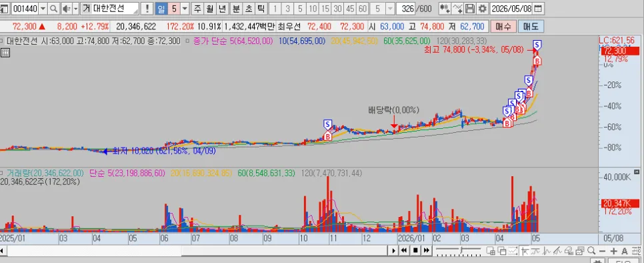Switch chart to 분 (minute) period
The image size is (644, 263).
(x=236, y=8)
